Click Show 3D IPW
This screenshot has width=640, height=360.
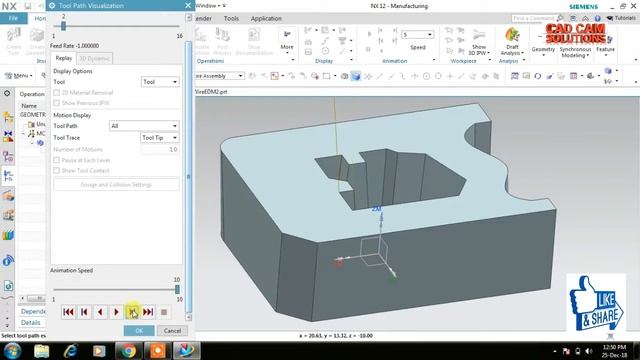[478, 43]
